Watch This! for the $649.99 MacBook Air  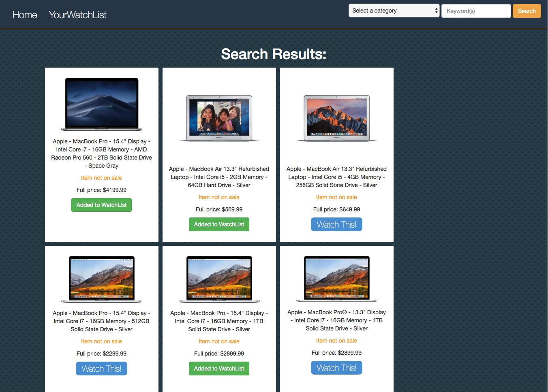pyautogui.click(x=336, y=224)
